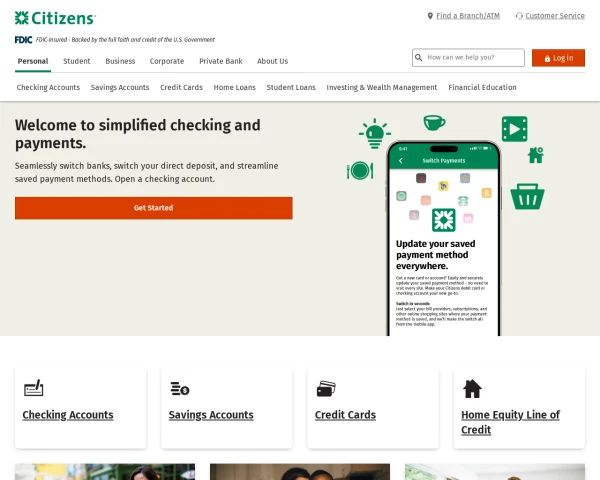Viewport: 600px width, 480px height.
Task: Open the Student Loans menu
Action: click(291, 87)
